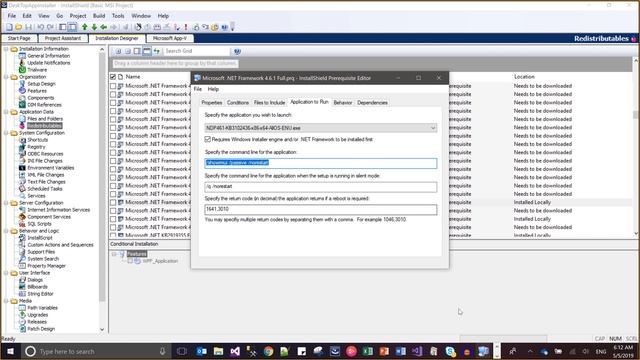Toggle the checkbox in the Name column header

tap(113, 77)
